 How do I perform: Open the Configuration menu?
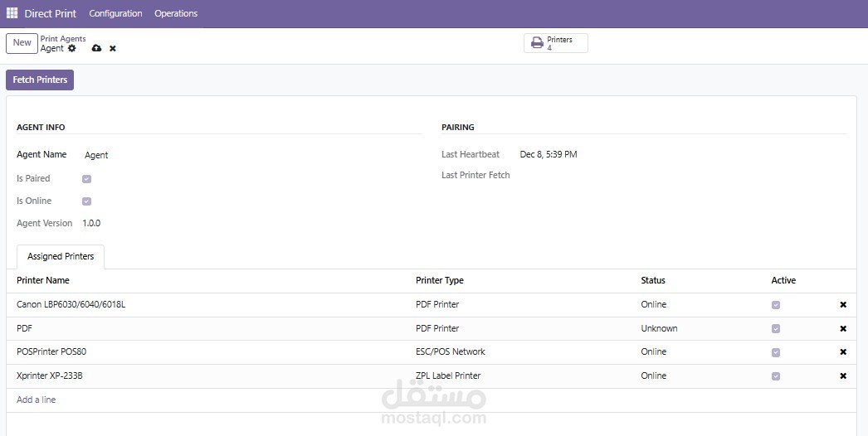pyautogui.click(x=115, y=13)
